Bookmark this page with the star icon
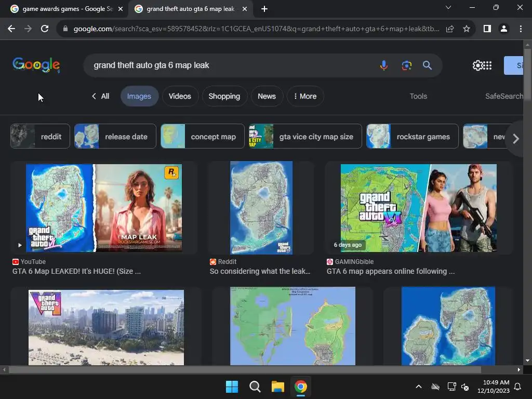532x399 pixels. click(x=467, y=29)
